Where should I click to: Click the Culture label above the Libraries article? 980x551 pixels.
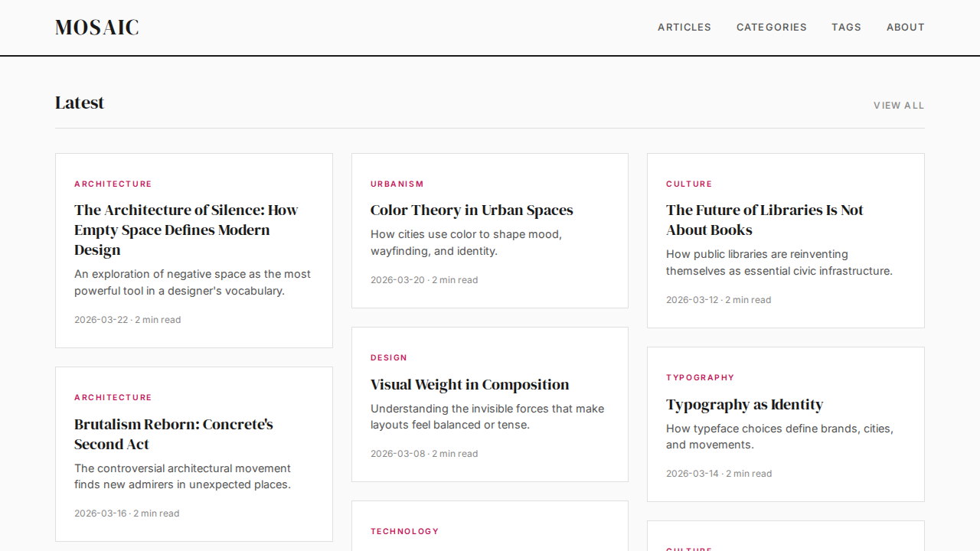coord(688,184)
